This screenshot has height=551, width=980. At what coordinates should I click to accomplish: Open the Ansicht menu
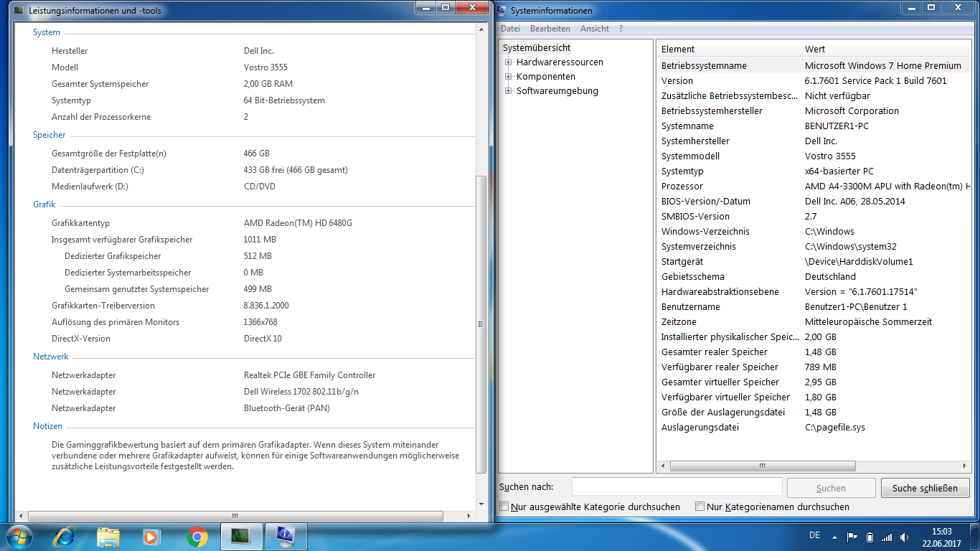(x=595, y=29)
